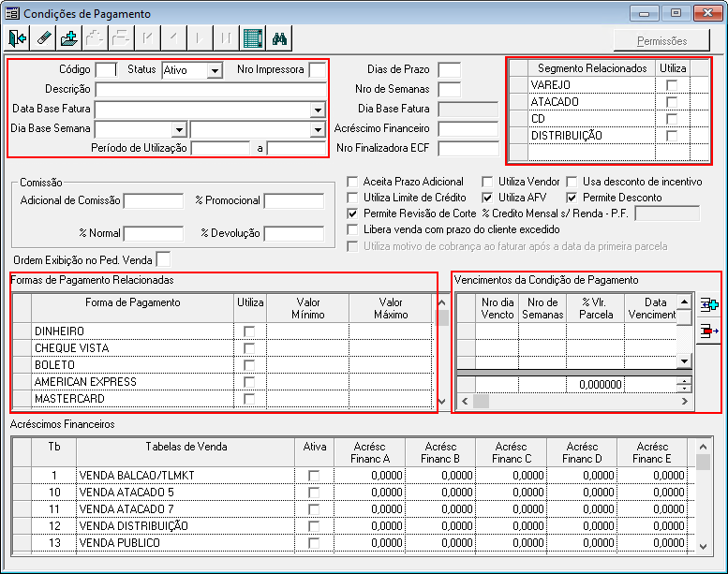The width and height of the screenshot is (728, 574).
Task: Click Forma de Pagamento column header
Action: [x=133, y=308]
